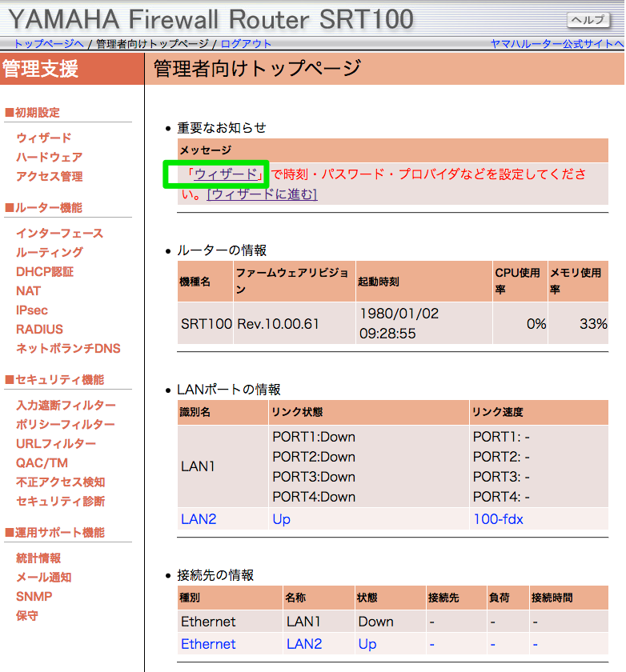Open NAT settings in sidebar

[28, 291]
